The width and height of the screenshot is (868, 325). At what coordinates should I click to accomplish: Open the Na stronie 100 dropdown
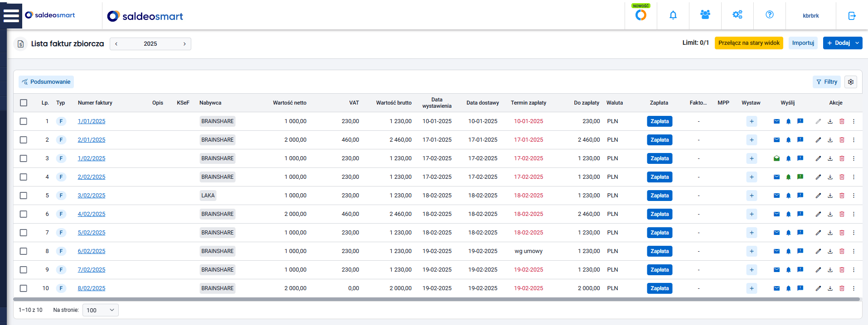click(101, 310)
